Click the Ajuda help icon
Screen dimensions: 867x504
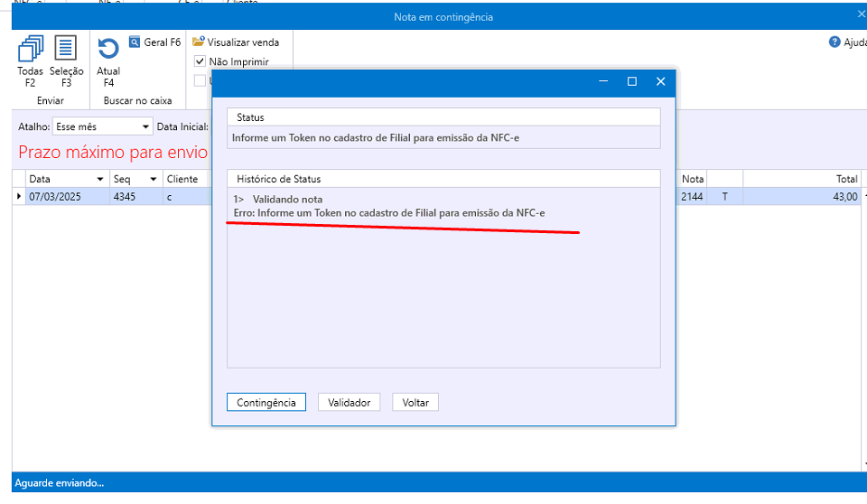[834, 42]
